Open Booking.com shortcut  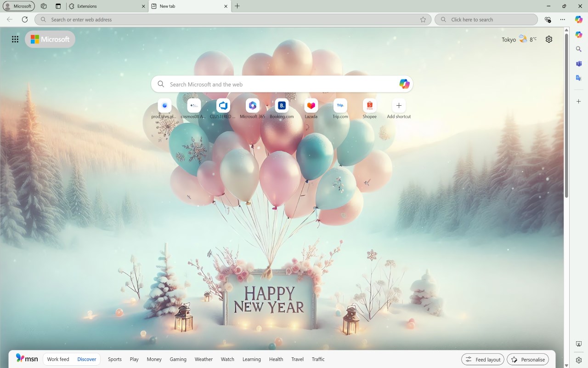point(282,109)
